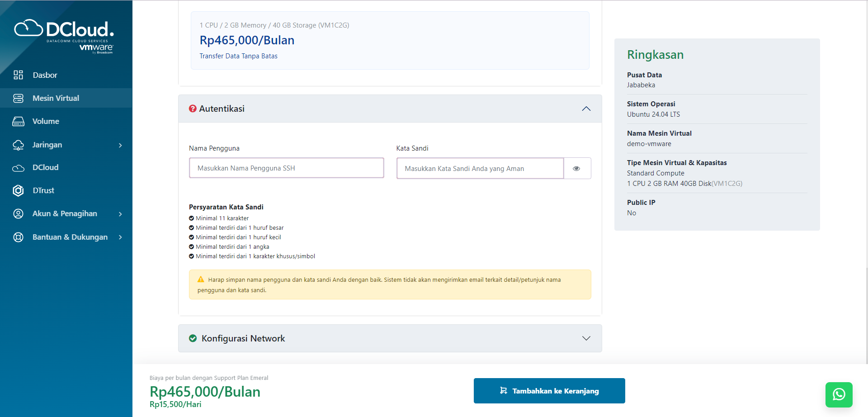Expand Akun & Penagihan submenu
868x417 pixels.
point(120,214)
